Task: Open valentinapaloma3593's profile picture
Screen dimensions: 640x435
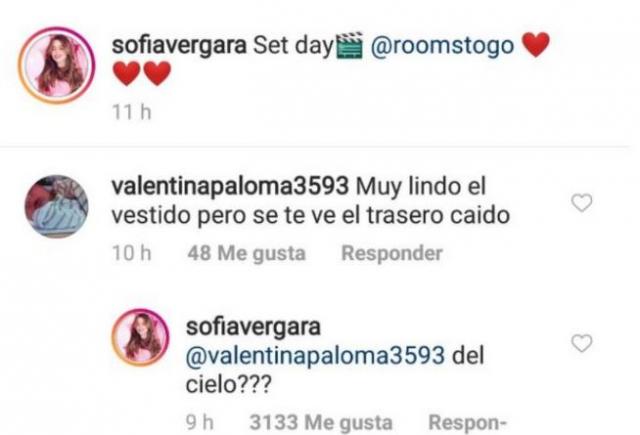Action: pos(56,206)
